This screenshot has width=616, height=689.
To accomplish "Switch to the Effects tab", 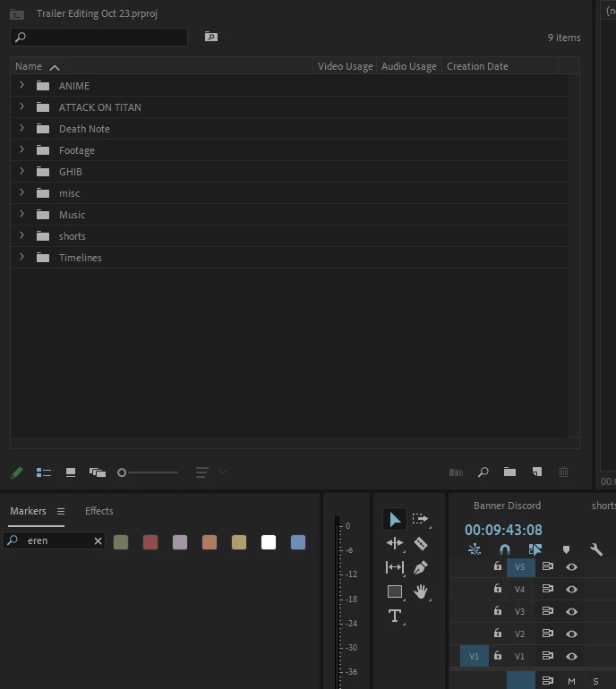I will tap(98, 511).
